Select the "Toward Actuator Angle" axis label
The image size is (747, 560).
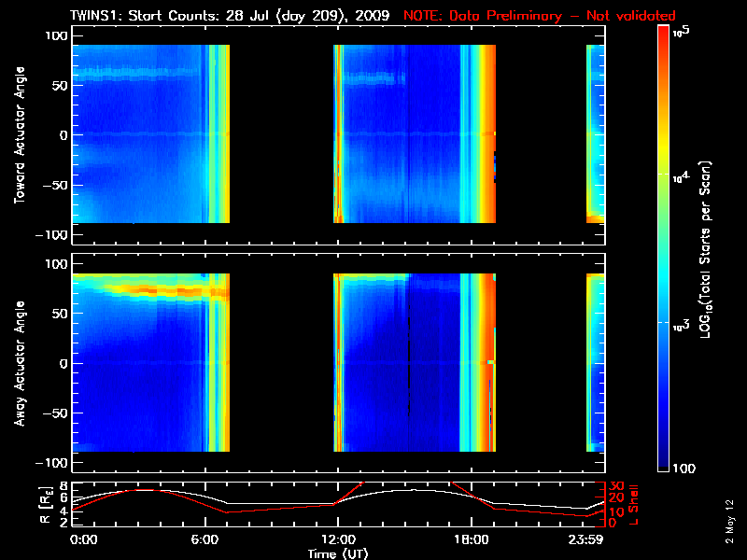20,135
